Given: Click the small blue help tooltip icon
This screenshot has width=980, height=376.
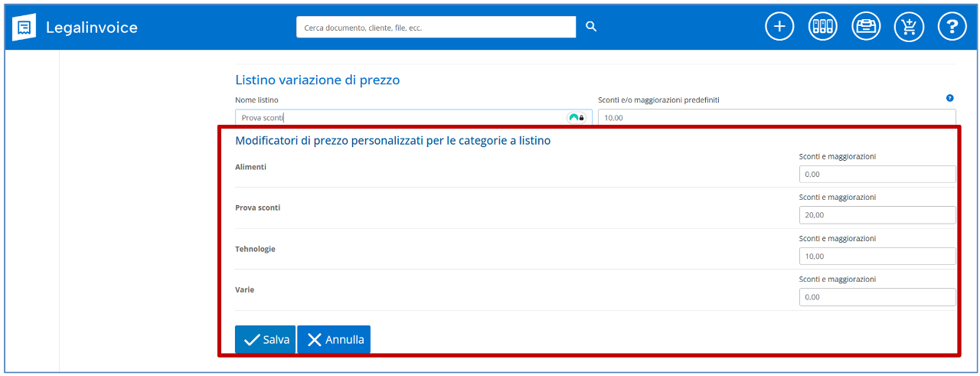Looking at the screenshot, I should click(x=950, y=98).
